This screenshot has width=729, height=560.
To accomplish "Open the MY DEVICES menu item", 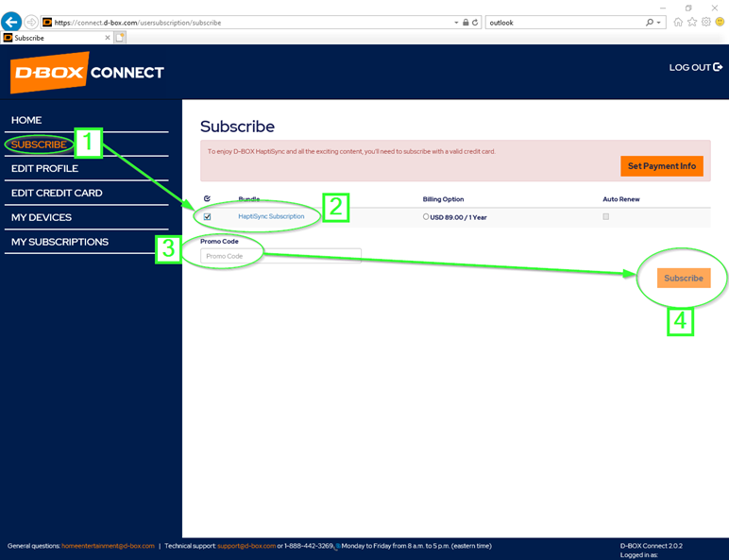I will click(42, 217).
